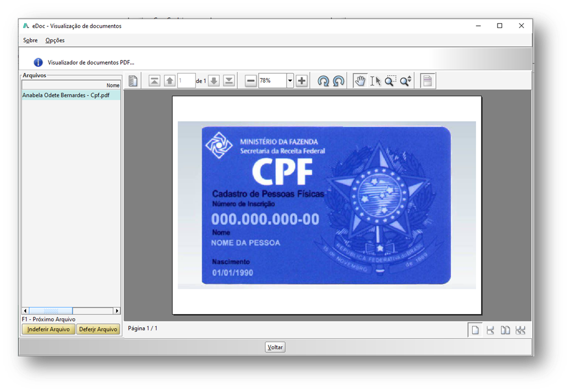Click the CPF card image in the document page

[x=326, y=205]
